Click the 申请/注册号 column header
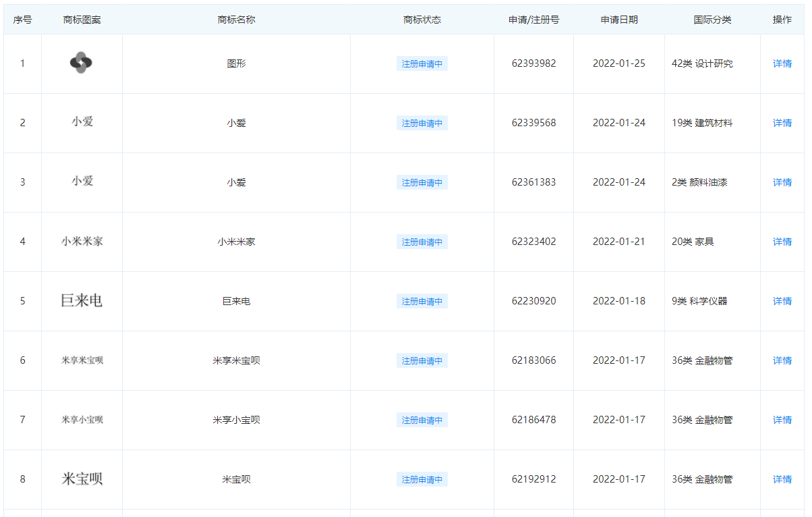Screen dimensions: 812x517 534,20
